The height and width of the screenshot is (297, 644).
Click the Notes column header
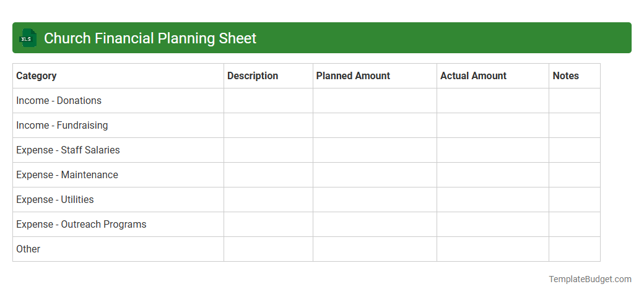[x=575, y=76]
